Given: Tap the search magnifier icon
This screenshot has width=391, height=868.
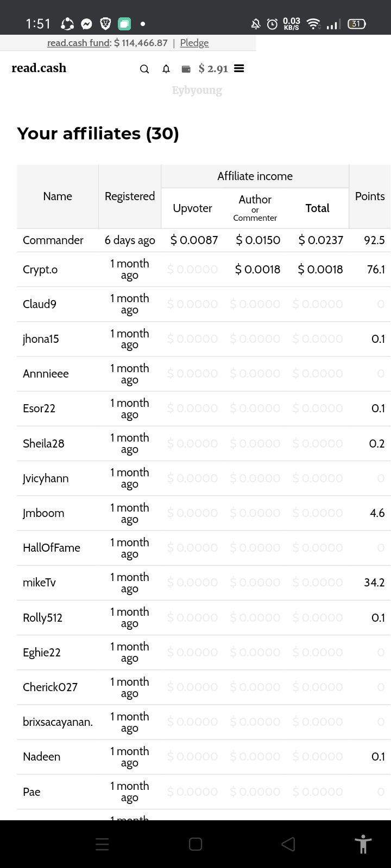Looking at the screenshot, I should 144,69.
